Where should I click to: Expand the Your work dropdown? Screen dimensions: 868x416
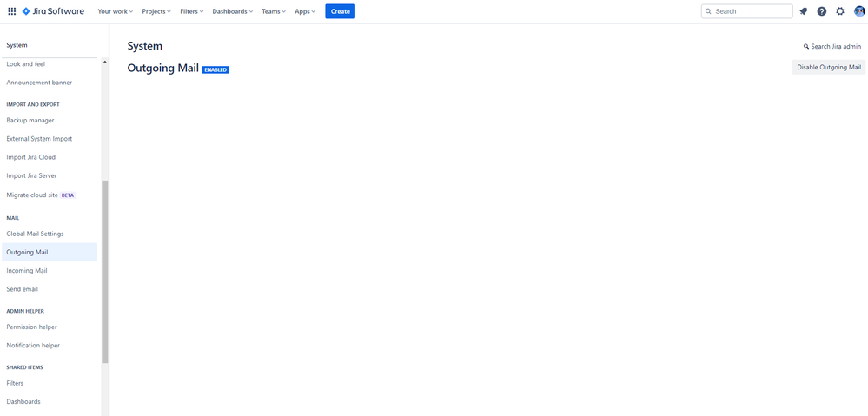pyautogui.click(x=116, y=11)
